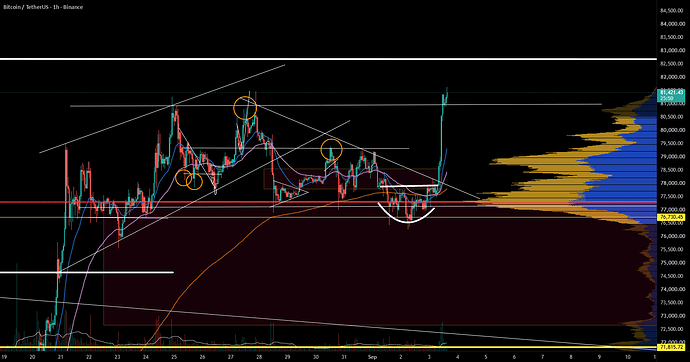Click date 20 on the time axis
690x362 pixels.
(32, 357)
